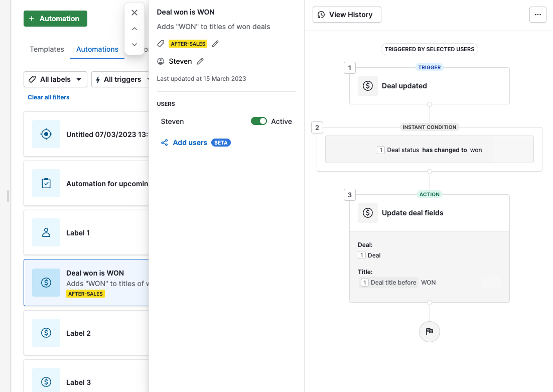This screenshot has width=553, height=392.
Task: Click the Clear all filters link
Action: tap(48, 97)
